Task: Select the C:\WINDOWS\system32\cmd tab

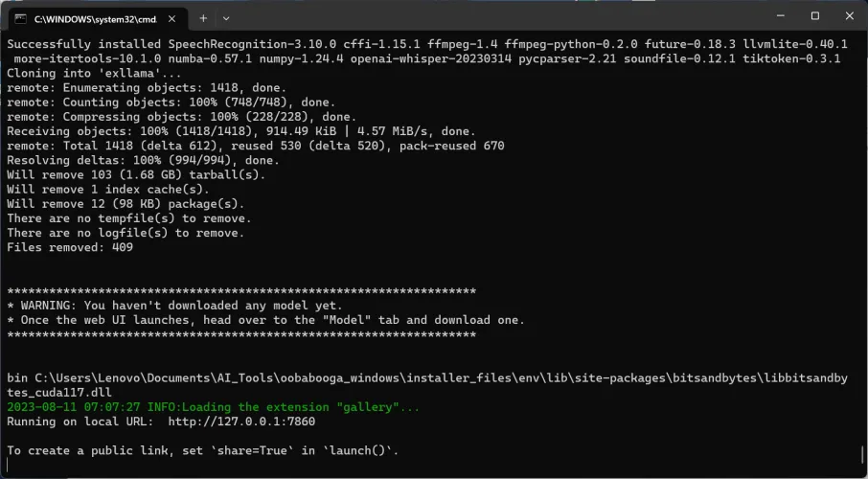Action: (x=96, y=18)
